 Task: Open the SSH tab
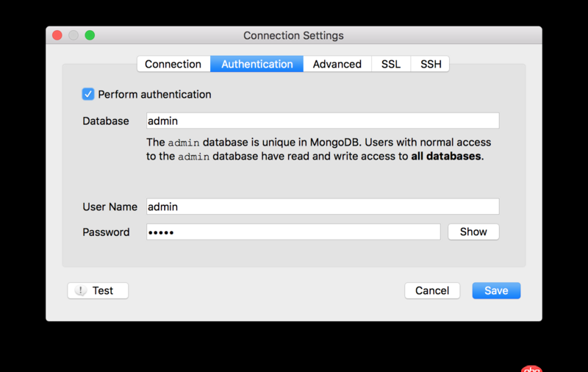(431, 64)
